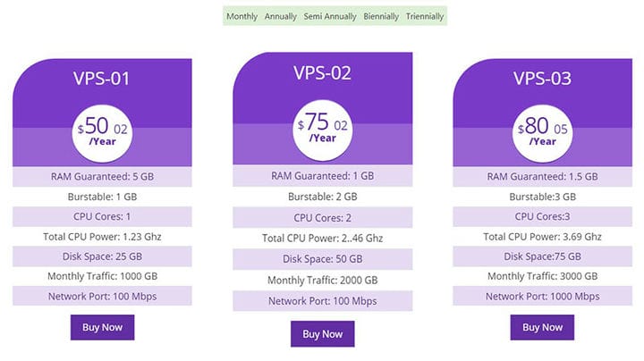Viewport: 644px width, 361px height.
Task: Click the $50.02/Year price circle
Action: tap(102, 133)
